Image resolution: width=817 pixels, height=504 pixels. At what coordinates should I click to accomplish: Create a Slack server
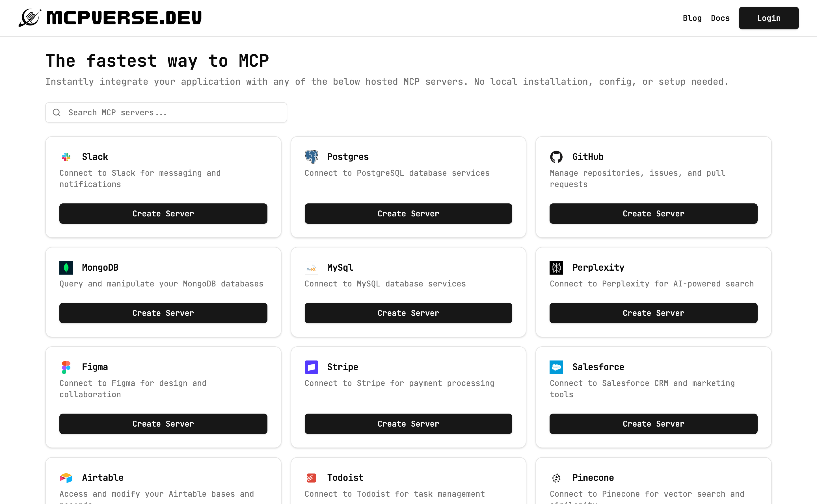[x=163, y=214]
